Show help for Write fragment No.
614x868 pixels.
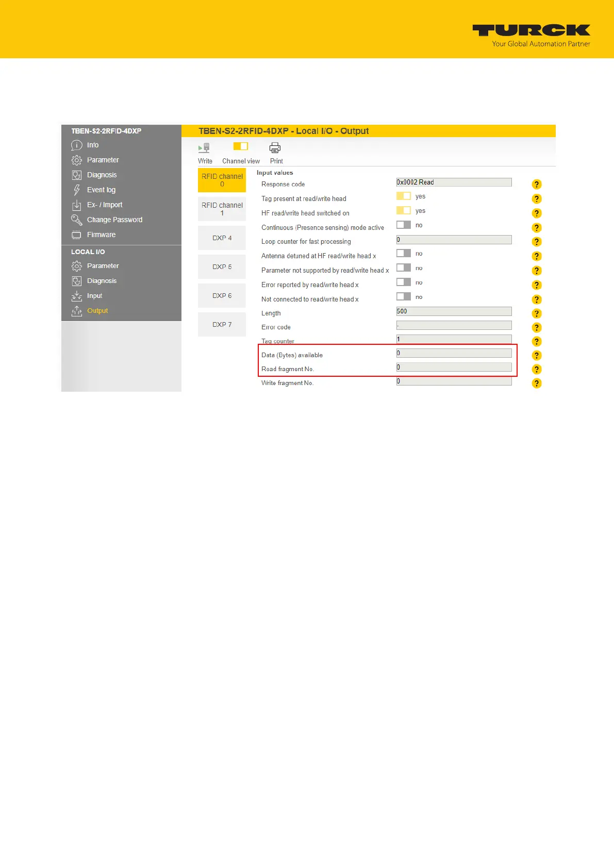point(537,383)
